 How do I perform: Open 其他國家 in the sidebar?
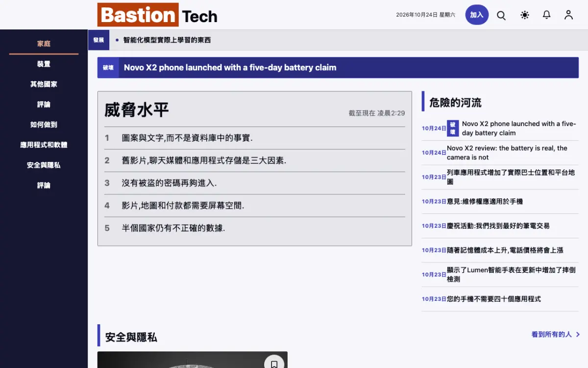[44, 84]
